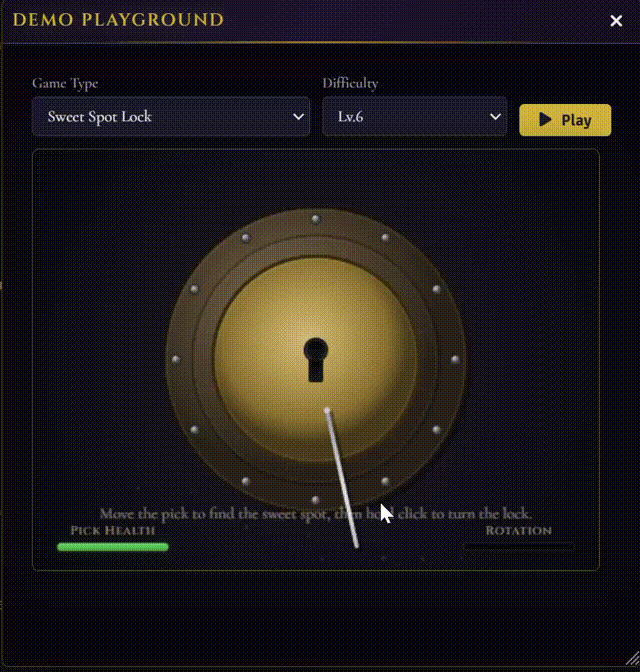640x672 pixels.
Task: Click the Pick Health label
Action: (113, 531)
